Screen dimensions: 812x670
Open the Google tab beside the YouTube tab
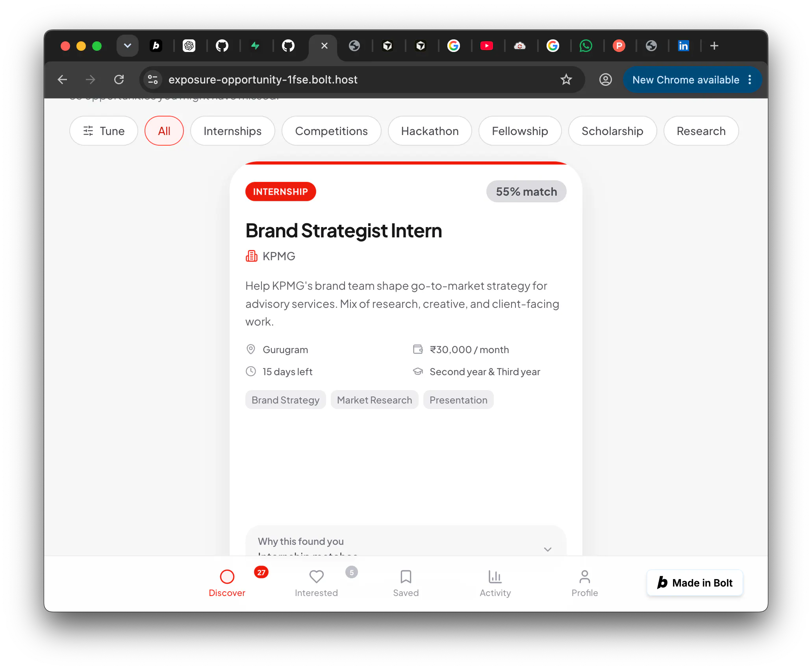tap(454, 46)
